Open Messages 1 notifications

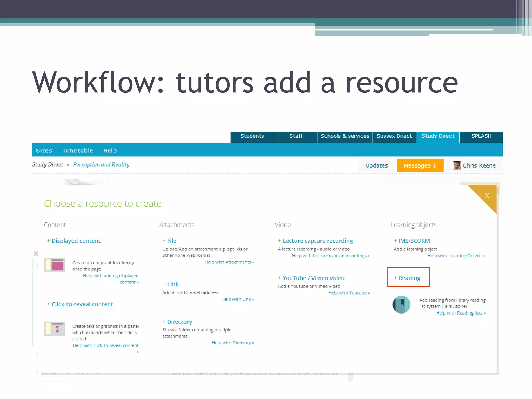pyautogui.click(x=420, y=165)
